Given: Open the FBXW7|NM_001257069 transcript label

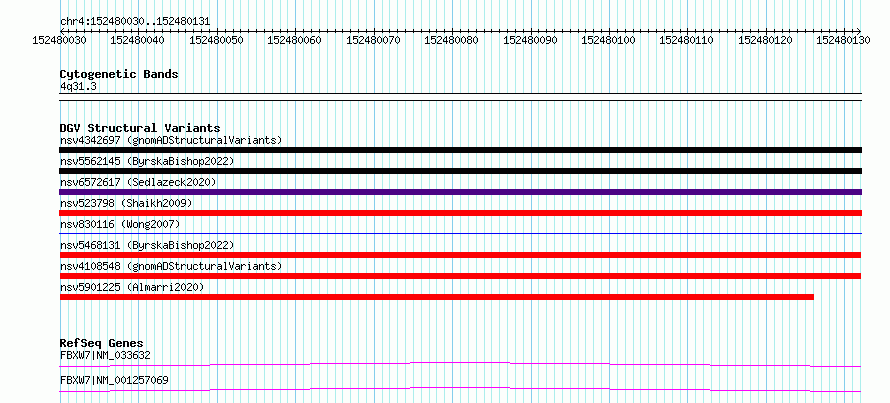Looking at the screenshot, I should pos(114,380).
